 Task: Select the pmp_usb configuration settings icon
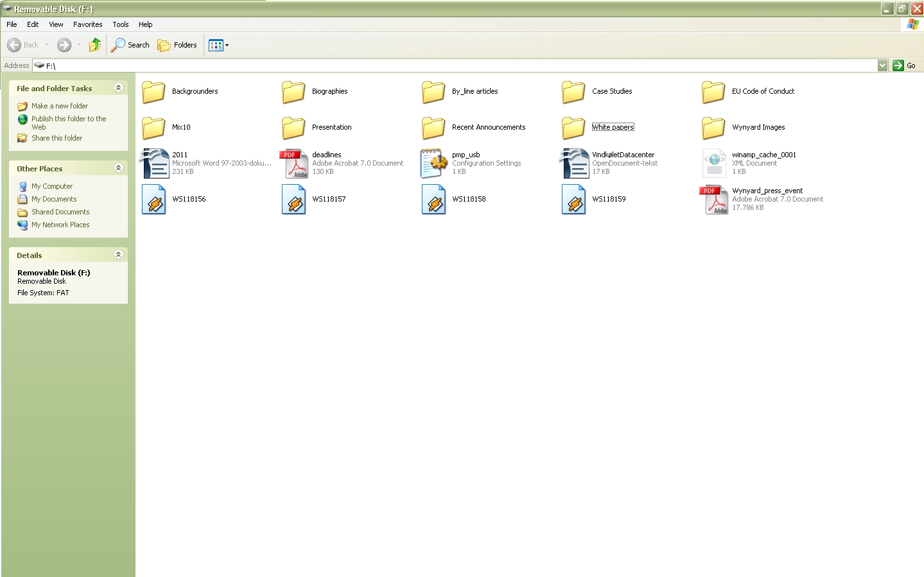point(433,163)
